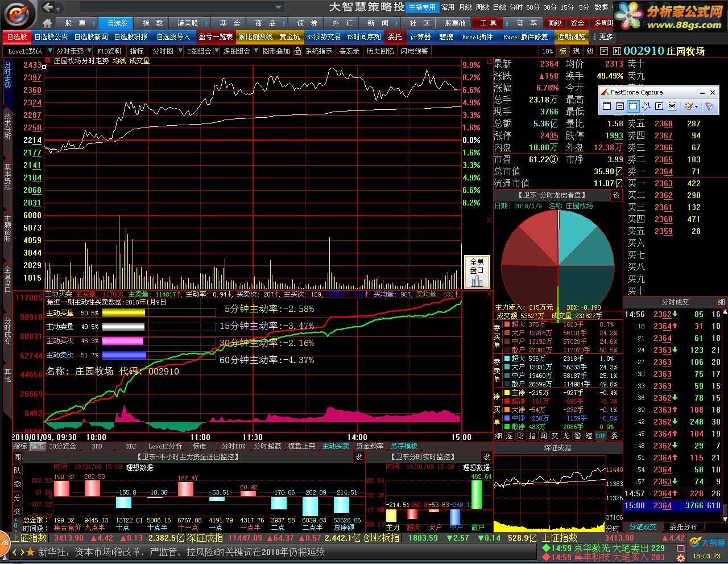Click the white gear icon near 2433

44,67
